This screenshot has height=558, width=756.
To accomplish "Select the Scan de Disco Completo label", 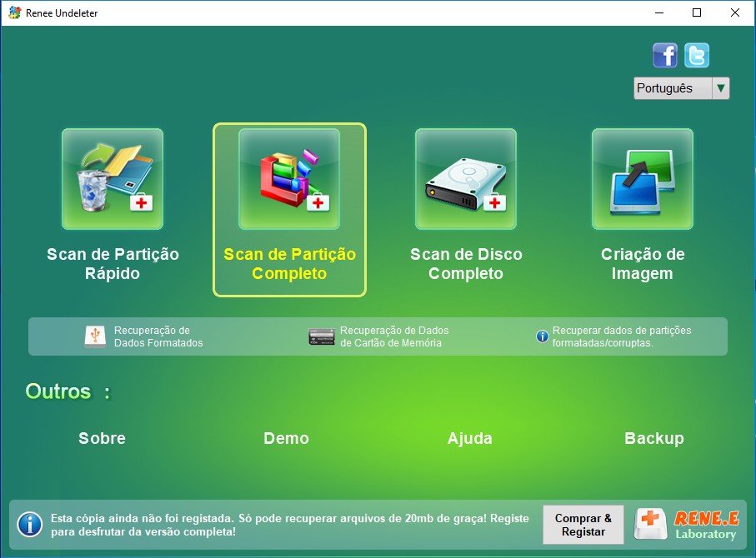I will pos(466,263).
